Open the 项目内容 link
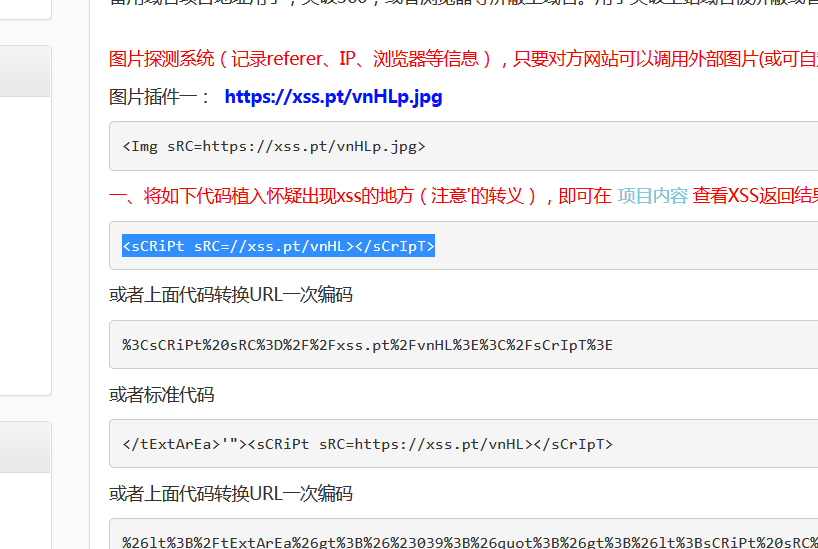Viewport: 818px width, 549px height. [x=653, y=196]
